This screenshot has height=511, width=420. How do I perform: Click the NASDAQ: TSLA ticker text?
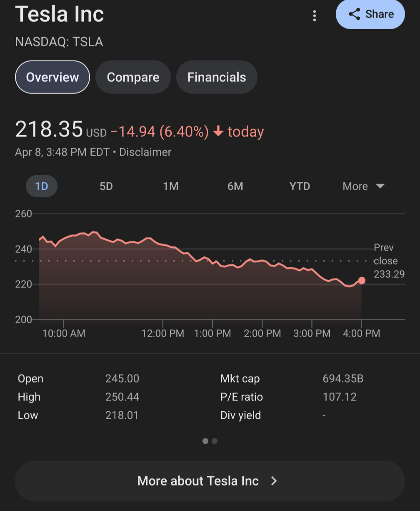[x=59, y=42]
